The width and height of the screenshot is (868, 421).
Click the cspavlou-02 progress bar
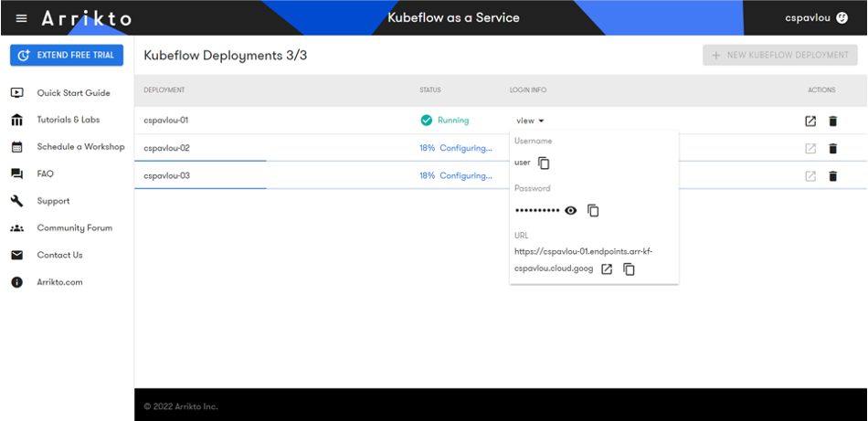[x=501, y=161]
